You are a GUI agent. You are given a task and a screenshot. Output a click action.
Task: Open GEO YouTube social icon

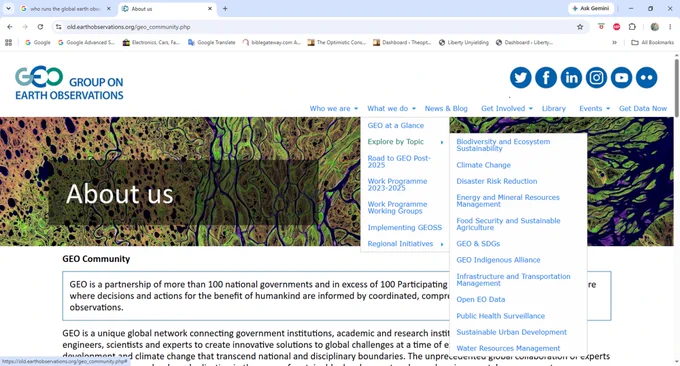point(621,78)
